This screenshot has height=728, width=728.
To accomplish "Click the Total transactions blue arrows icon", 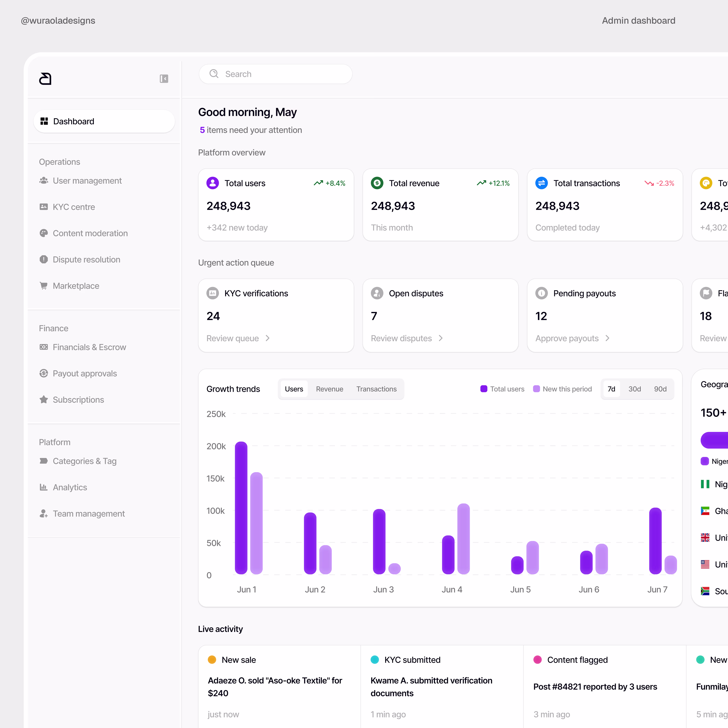I will [x=542, y=183].
